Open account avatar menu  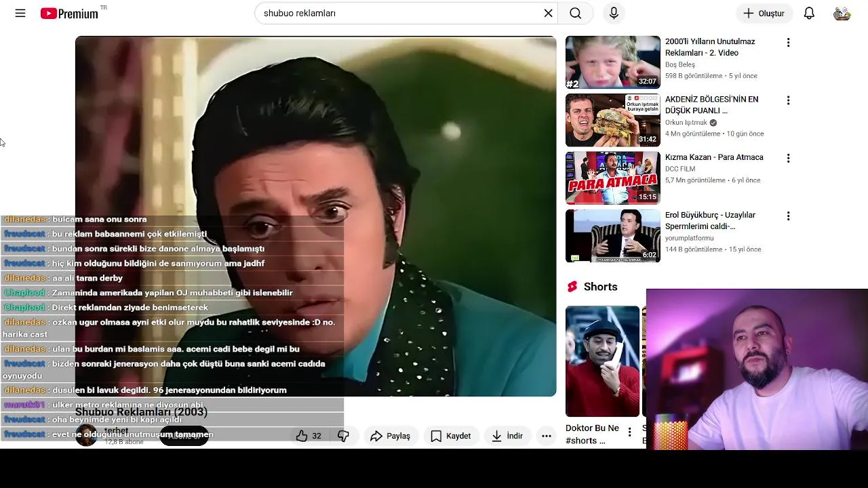point(842,13)
